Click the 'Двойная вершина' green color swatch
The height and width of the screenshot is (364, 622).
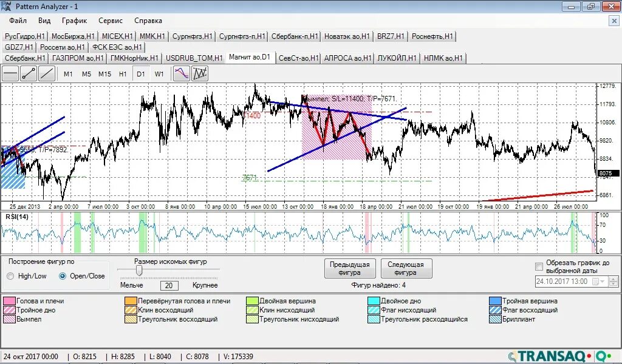tap(252, 301)
